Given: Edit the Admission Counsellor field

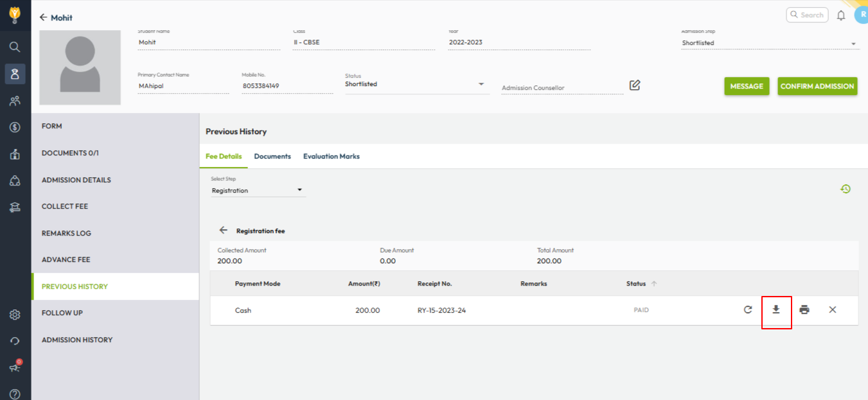Looking at the screenshot, I should [635, 85].
